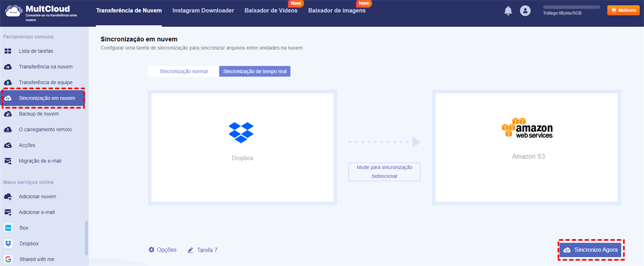The height and width of the screenshot is (266, 644).
Task: Click the Transferência de equipe icon
Action: pos(8,82)
